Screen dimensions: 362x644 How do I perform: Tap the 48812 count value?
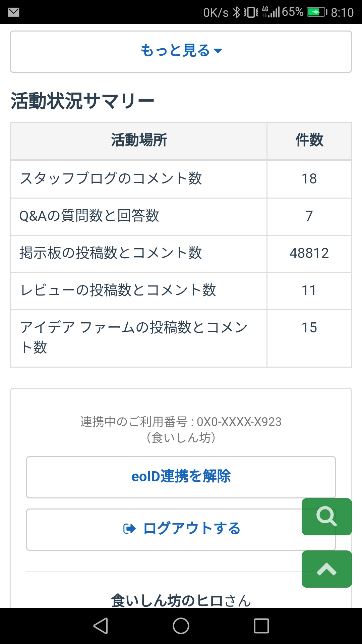point(309,253)
